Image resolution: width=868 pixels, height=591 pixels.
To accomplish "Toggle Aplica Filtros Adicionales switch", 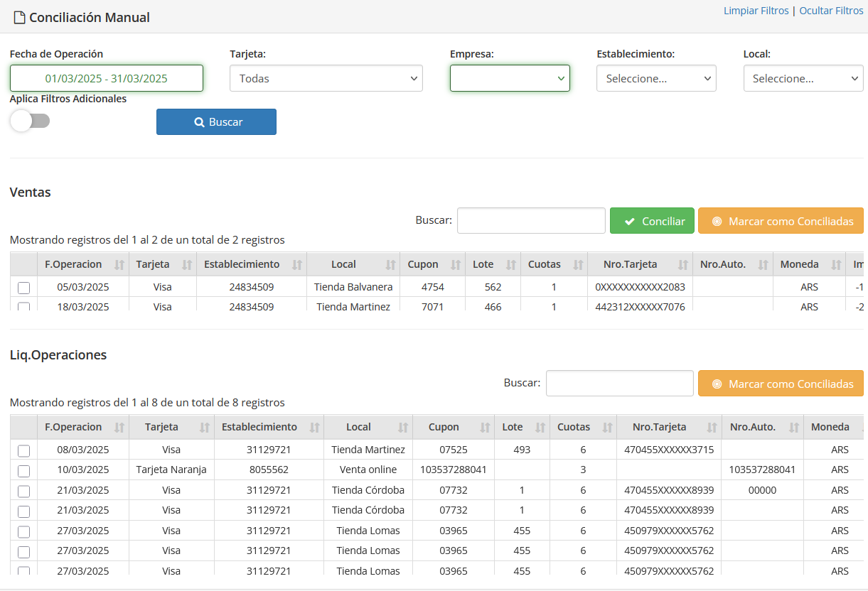I will coord(30,121).
